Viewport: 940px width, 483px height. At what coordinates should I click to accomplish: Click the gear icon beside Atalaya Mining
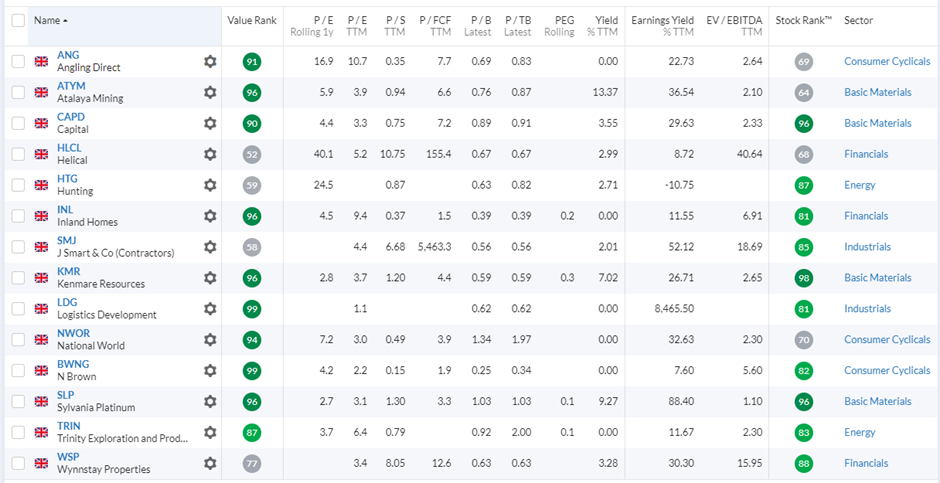pyautogui.click(x=210, y=93)
